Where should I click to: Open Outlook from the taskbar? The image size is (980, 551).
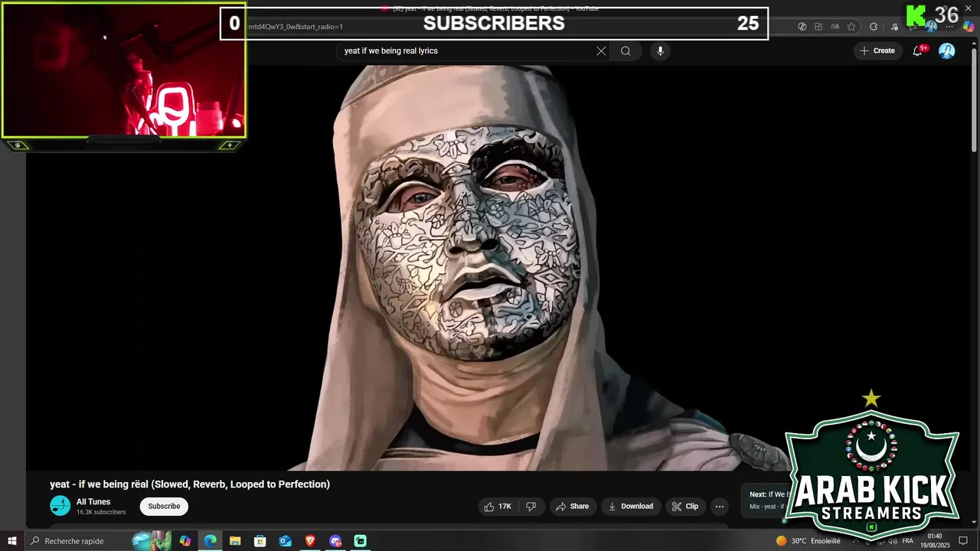click(286, 541)
